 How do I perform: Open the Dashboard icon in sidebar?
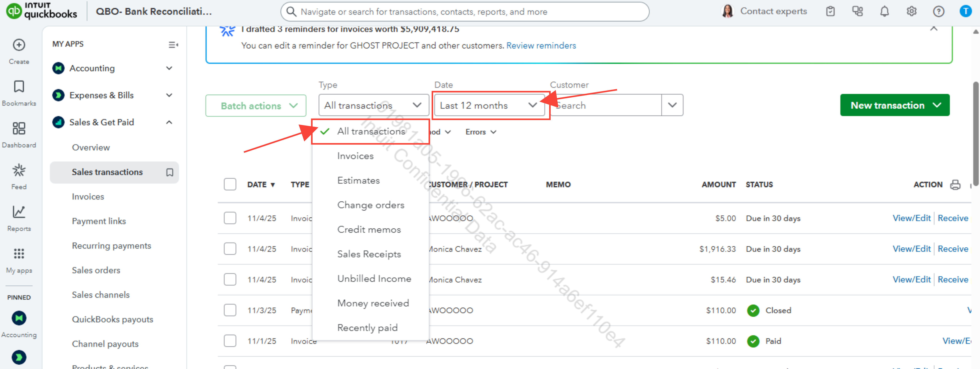click(19, 128)
